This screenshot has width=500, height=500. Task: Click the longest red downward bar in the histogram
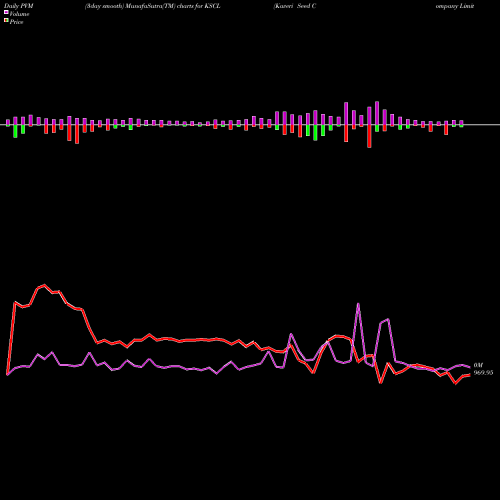[x=369, y=136]
